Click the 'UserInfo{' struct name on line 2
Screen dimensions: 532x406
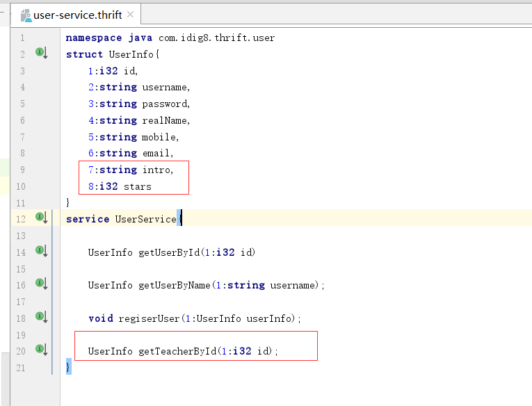click(134, 54)
